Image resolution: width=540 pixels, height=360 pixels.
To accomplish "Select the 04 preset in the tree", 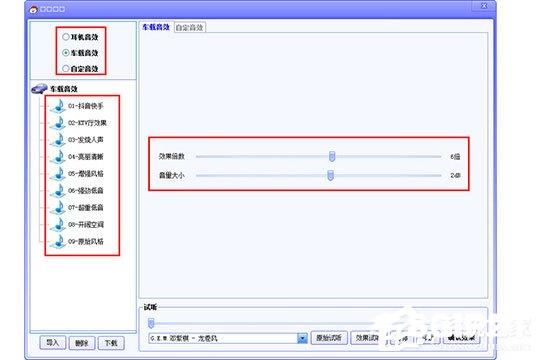I will pos(86,157).
